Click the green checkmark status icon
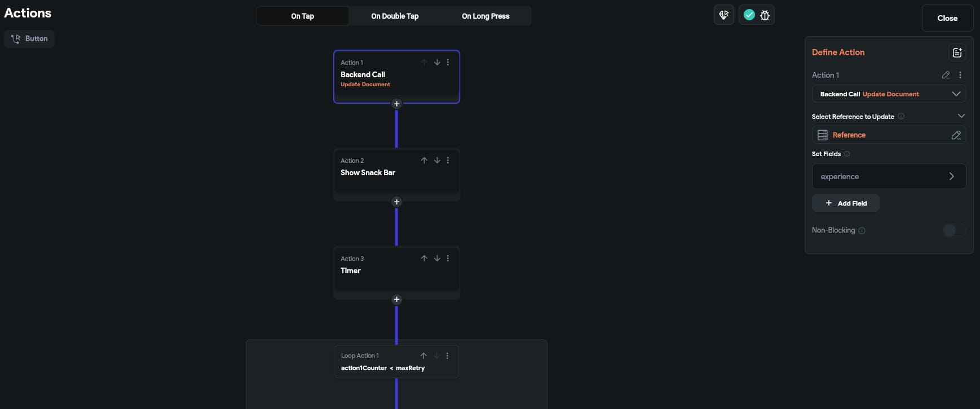Viewport: 980px width, 409px height. [749, 15]
